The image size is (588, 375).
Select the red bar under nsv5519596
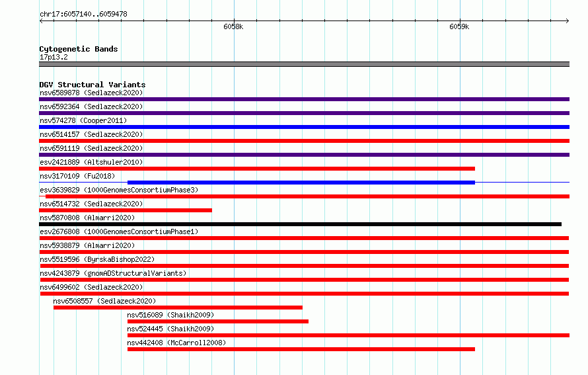tap(304, 266)
